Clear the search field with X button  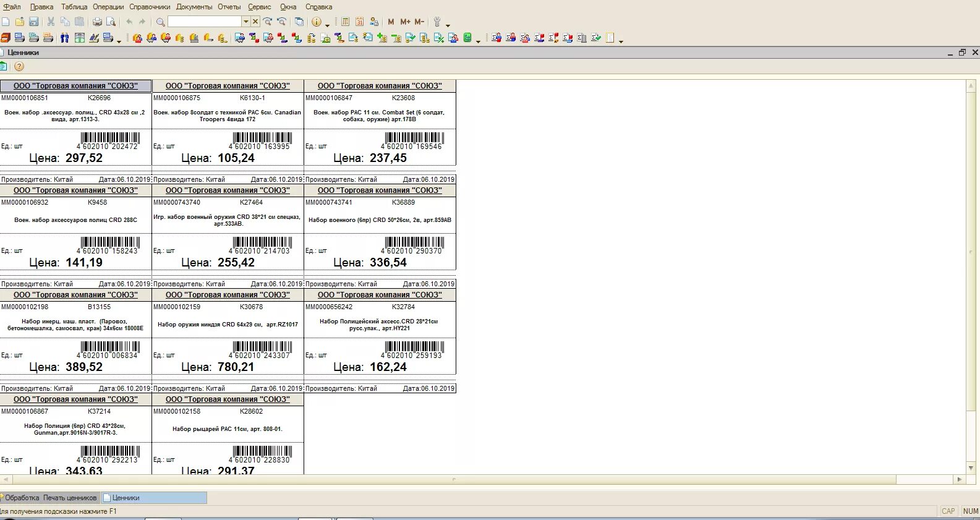pyautogui.click(x=255, y=22)
